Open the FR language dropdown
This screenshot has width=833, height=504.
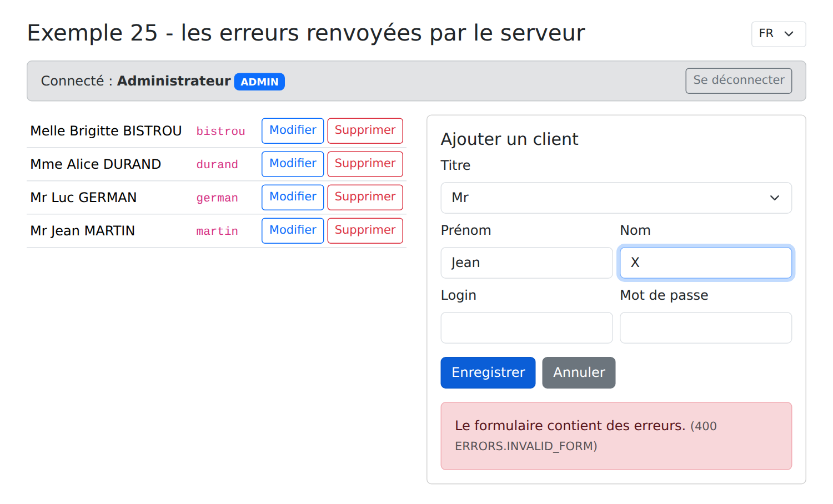click(x=778, y=34)
